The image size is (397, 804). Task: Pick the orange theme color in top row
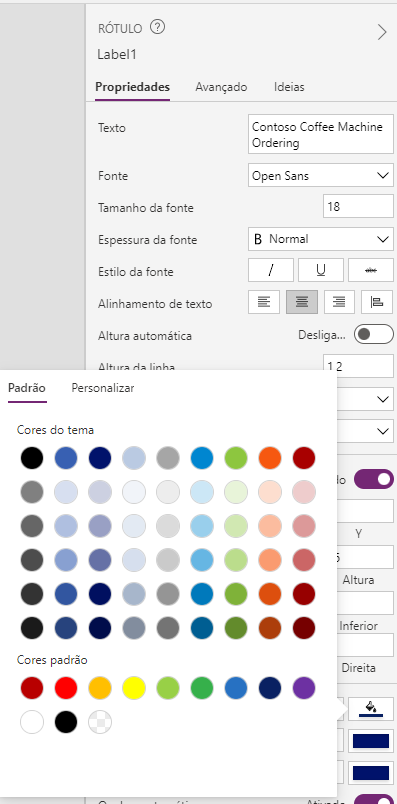[270, 457]
